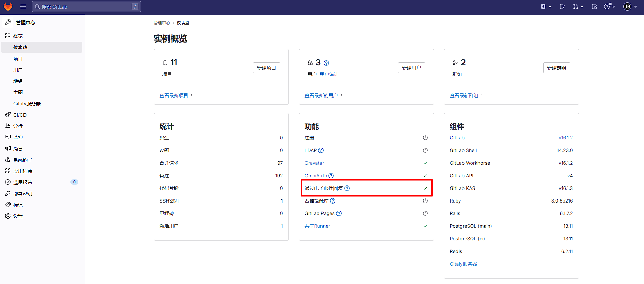Focus the 搜索 GitLab search field
Image resolution: width=644 pixels, height=284 pixels.
click(87, 6)
